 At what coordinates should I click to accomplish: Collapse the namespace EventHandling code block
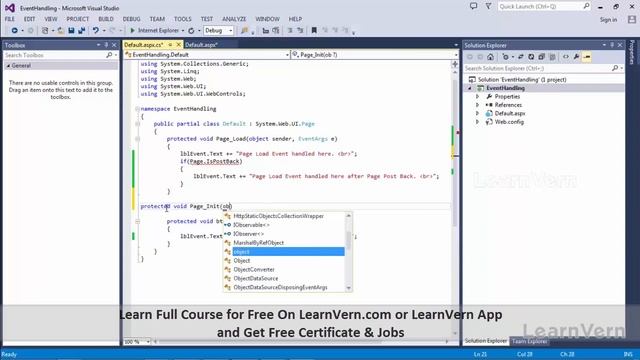click(x=138, y=109)
